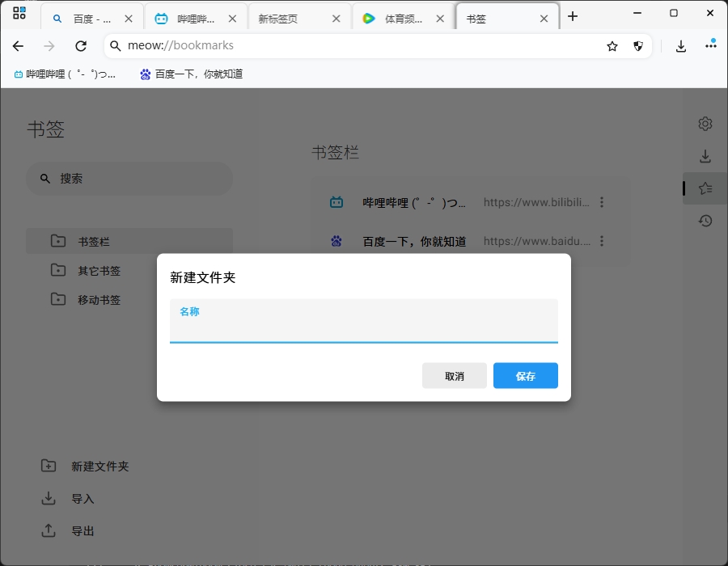The image size is (728, 566).
Task: Go back to previous page
Action: [18, 46]
